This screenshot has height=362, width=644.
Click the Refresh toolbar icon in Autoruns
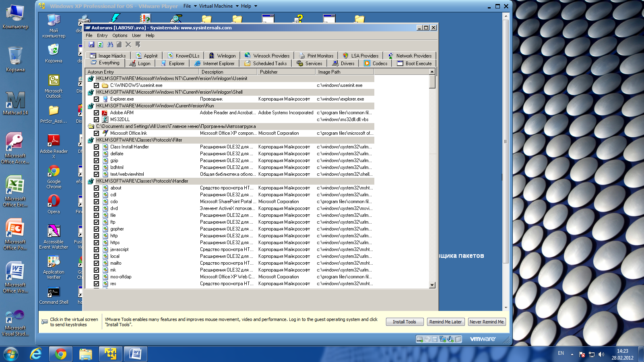tap(100, 45)
